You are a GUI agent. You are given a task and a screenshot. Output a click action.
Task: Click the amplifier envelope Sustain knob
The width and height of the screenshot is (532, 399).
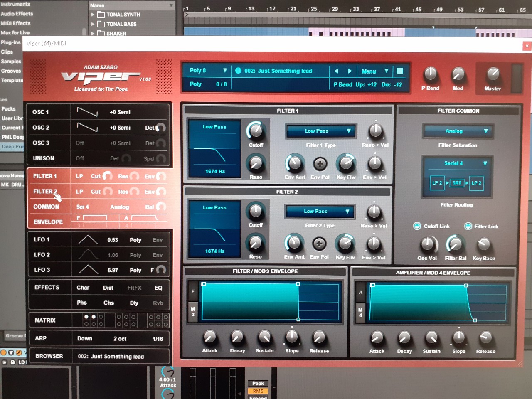pos(431,337)
